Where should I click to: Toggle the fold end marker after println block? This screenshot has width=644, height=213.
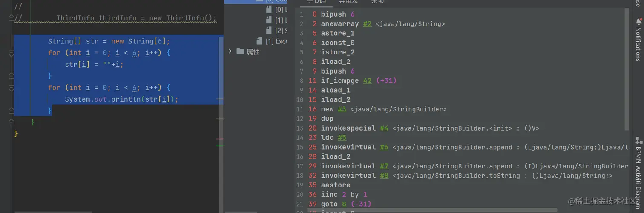pos(11,111)
